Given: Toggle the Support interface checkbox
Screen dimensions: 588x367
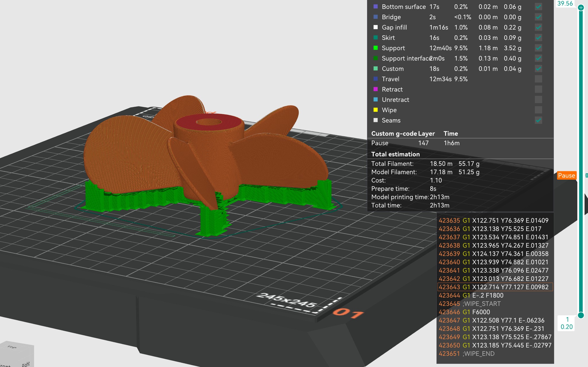Looking at the screenshot, I should (538, 58).
